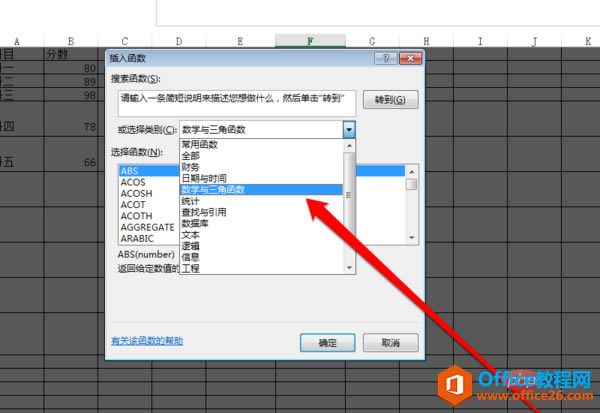
Task: Select column J header
Action: point(534,41)
